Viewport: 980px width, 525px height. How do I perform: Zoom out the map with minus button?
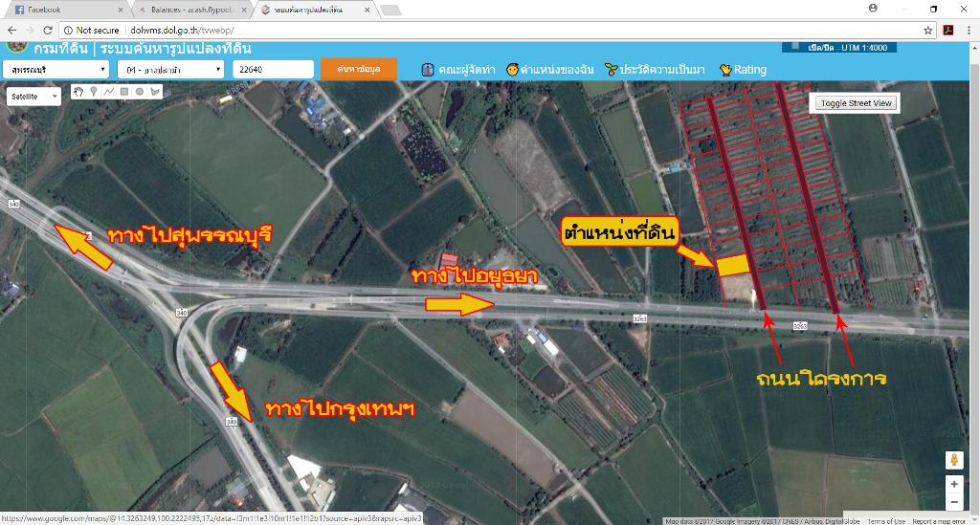[954, 501]
